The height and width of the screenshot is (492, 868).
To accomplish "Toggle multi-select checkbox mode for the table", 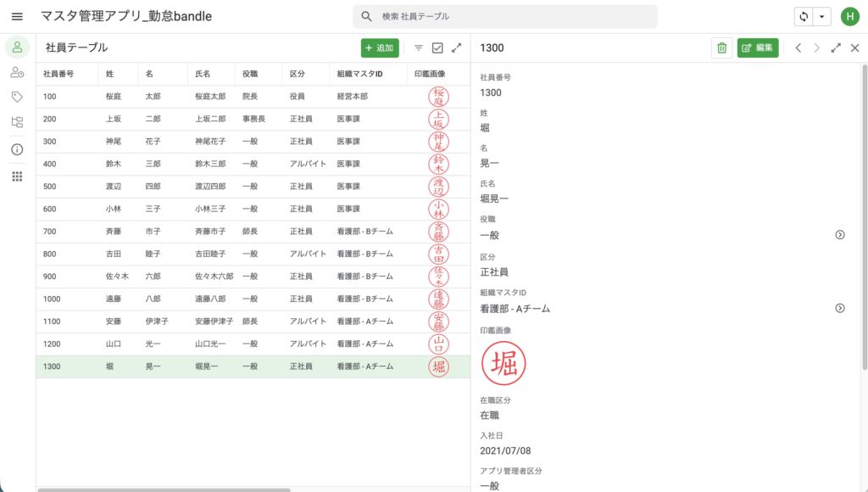I will click(437, 48).
